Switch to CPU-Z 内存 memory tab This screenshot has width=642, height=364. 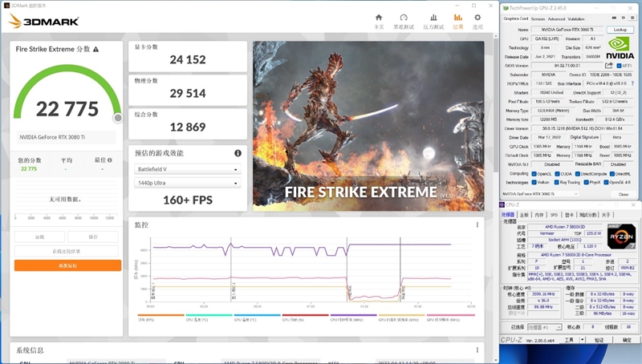coord(539,215)
